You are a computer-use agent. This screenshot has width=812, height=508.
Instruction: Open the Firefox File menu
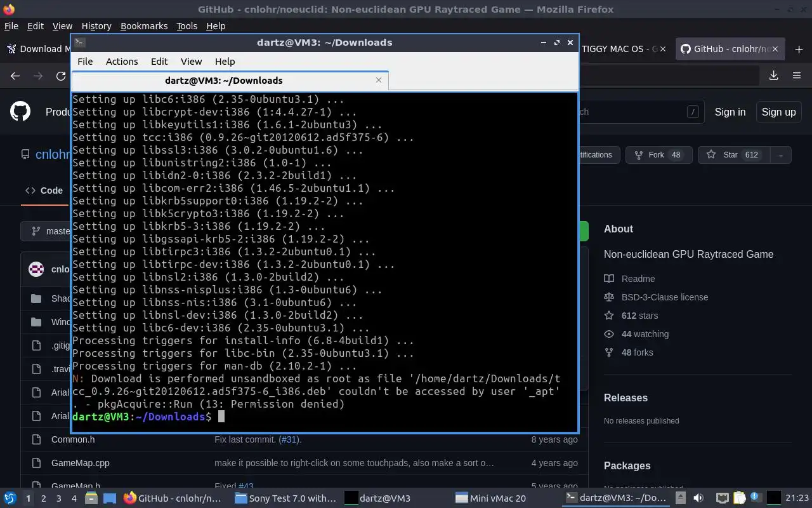pyautogui.click(x=11, y=26)
